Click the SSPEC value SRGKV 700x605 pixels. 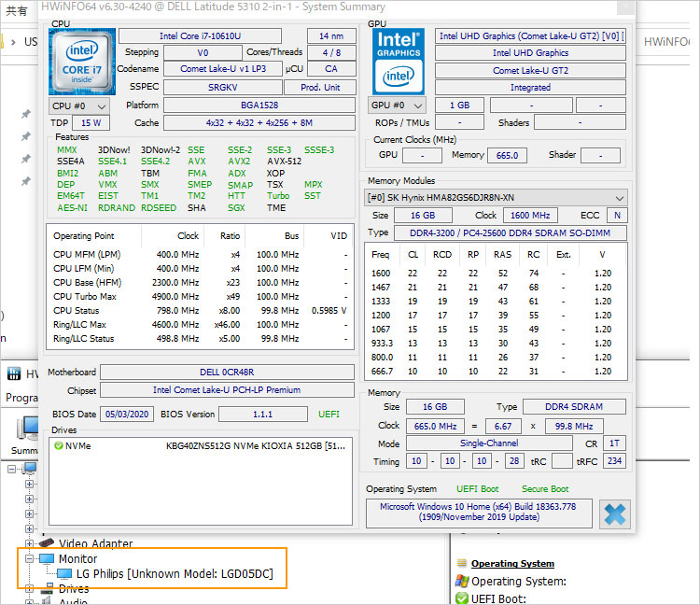point(223,88)
